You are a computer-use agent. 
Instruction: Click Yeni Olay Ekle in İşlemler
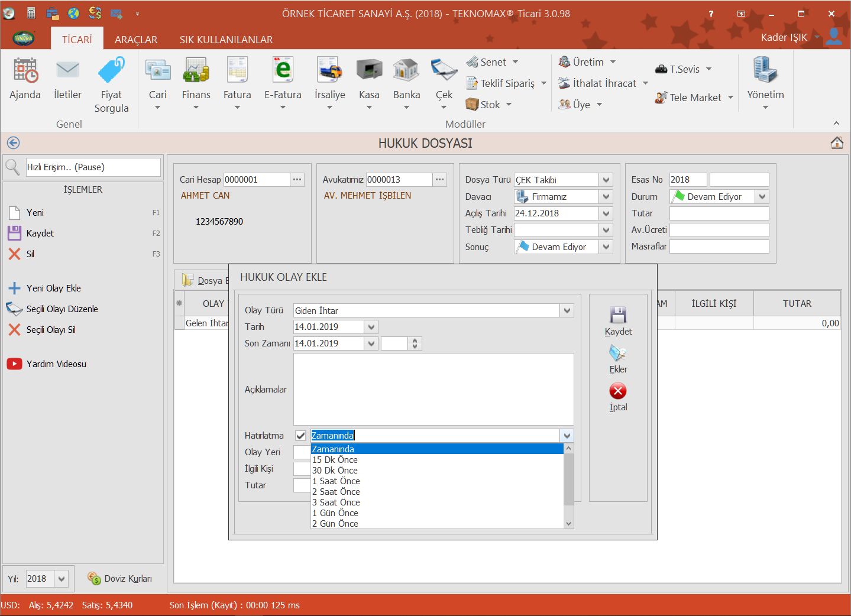[53, 288]
